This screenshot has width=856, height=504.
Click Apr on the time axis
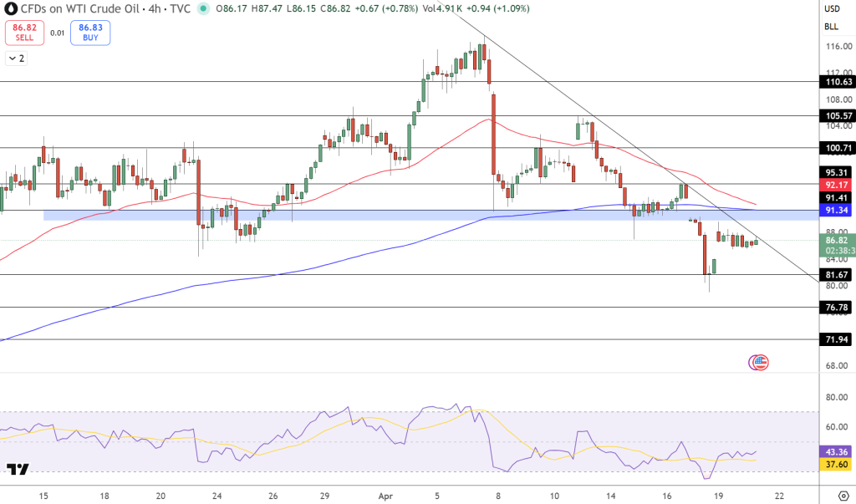click(385, 496)
